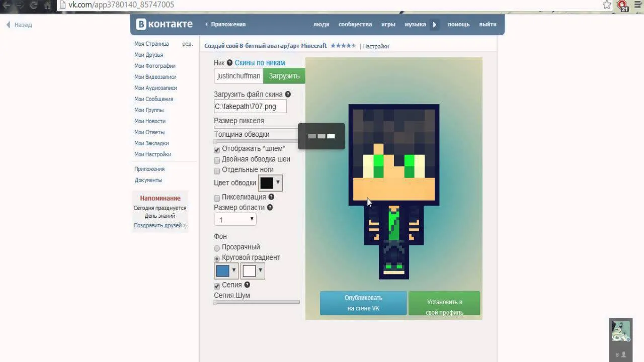This screenshot has width=644, height=362.
Task: Go back to Приложения in the header
Action: click(x=225, y=25)
